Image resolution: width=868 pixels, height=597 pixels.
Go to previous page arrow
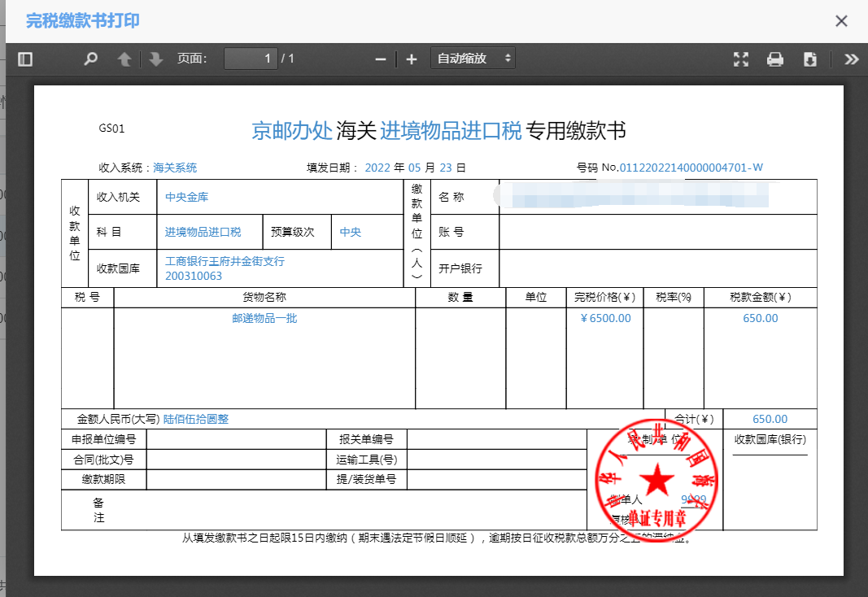[x=124, y=59]
